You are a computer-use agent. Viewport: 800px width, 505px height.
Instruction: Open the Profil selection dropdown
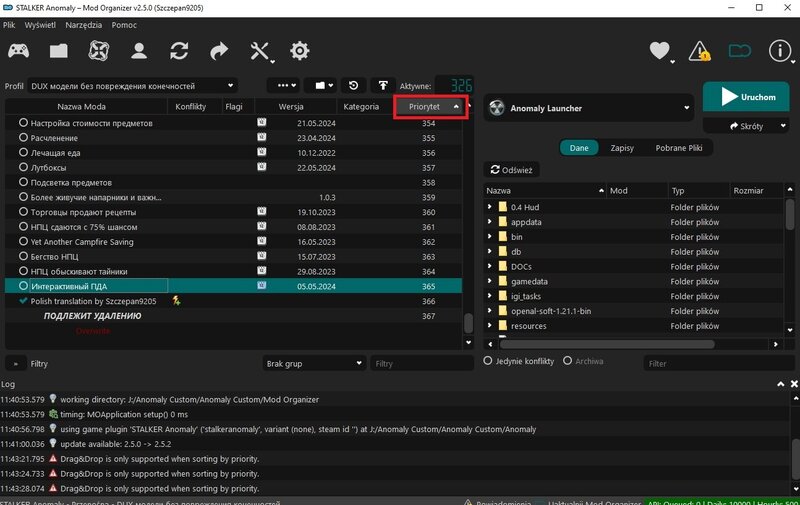click(132, 85)
